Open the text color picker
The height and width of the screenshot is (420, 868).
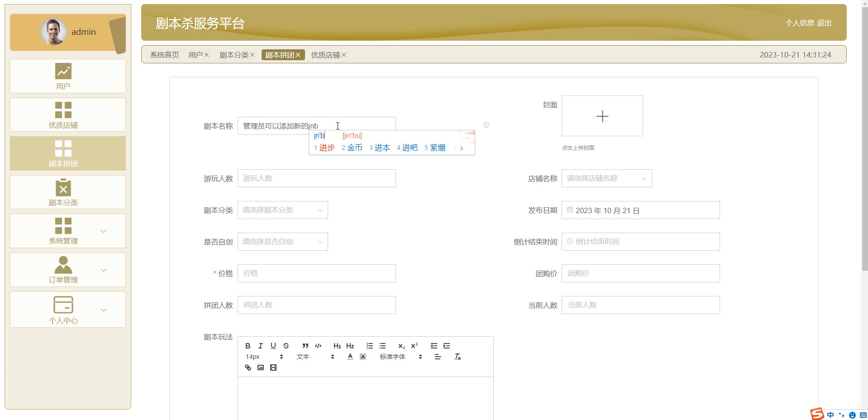pos(350,357)
